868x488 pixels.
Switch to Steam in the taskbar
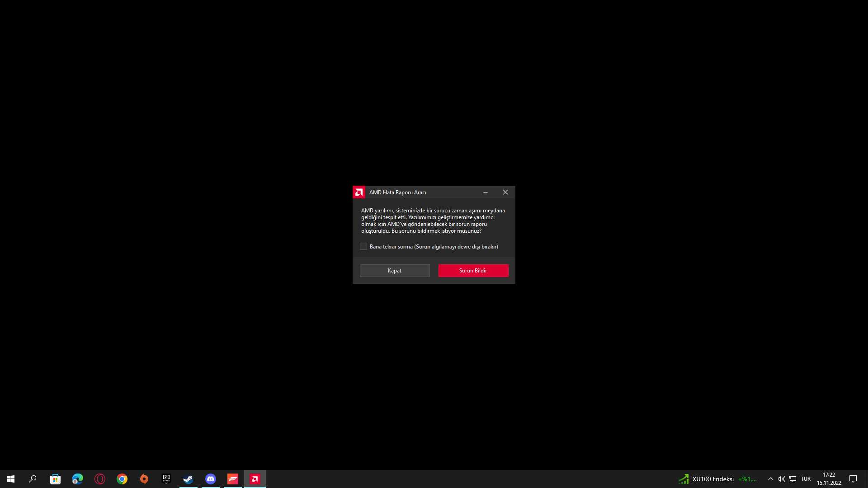pos(188,479)
